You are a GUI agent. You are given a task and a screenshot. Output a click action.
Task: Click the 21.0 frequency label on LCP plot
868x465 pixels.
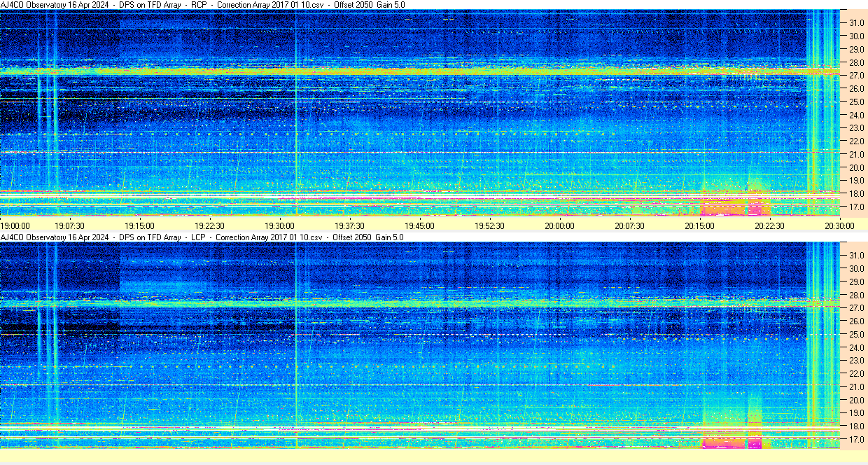[x=857, y=387]
